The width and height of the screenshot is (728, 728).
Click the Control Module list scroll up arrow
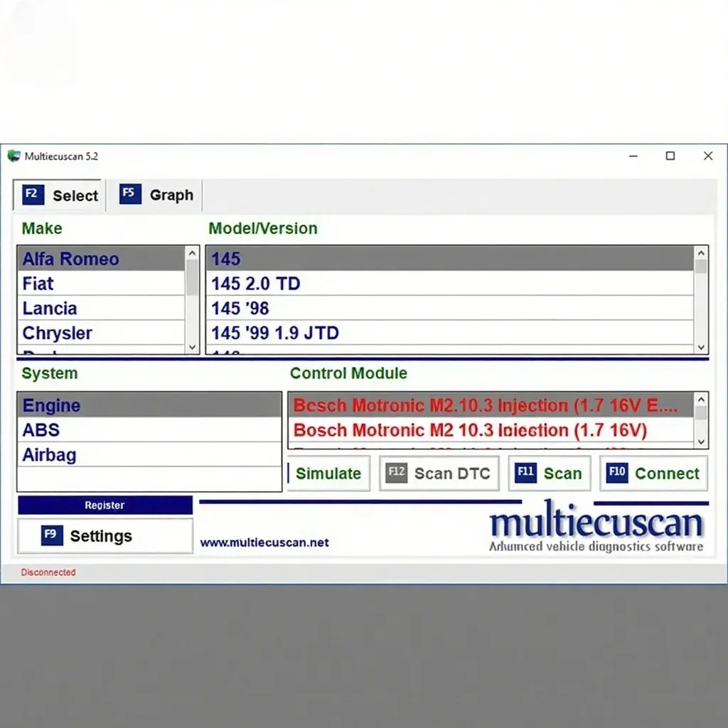pyautogui.click(x=701, y=400)
